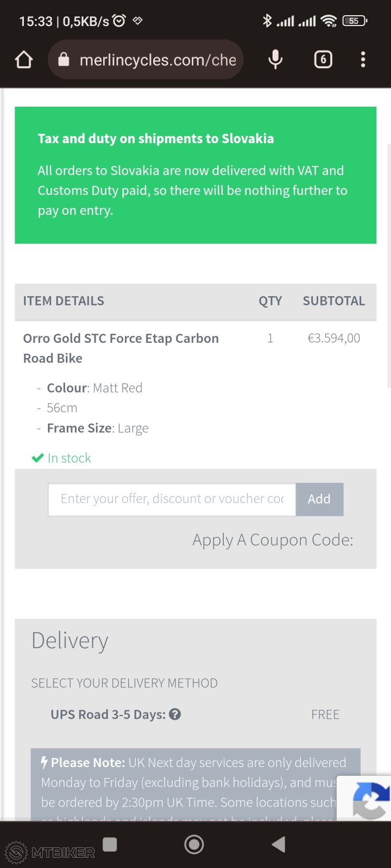391x868 pixels.
Task: Tap the merlincycles.com address bar
Action: click(157, 60)
